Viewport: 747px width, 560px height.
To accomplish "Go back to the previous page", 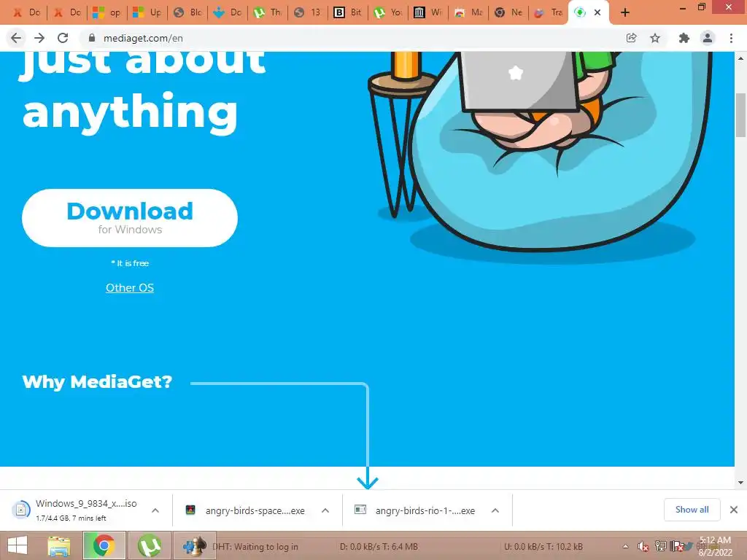I will [x=16, y=38].
